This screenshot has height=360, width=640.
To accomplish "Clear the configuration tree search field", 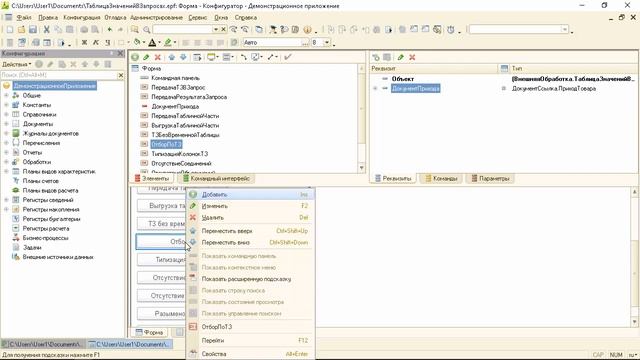I will [120, 75].
